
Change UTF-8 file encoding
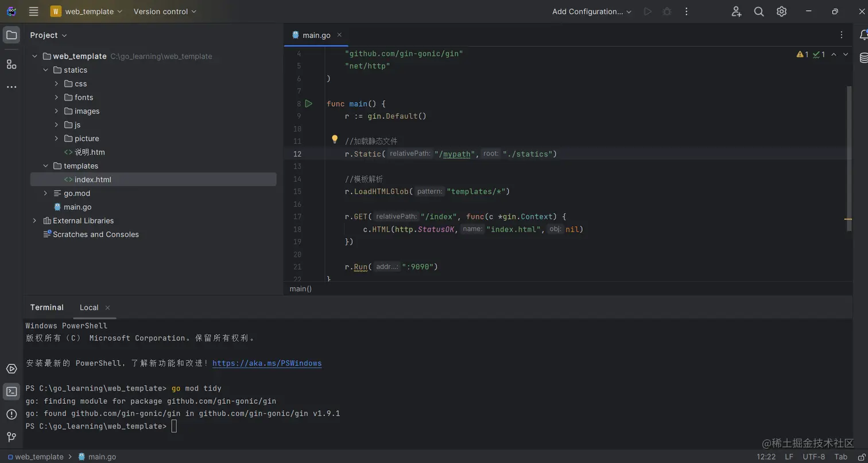tap(814, 457)
